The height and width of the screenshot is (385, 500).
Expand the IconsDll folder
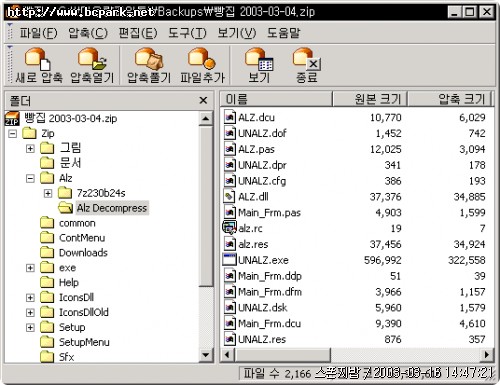pos(30,297)
